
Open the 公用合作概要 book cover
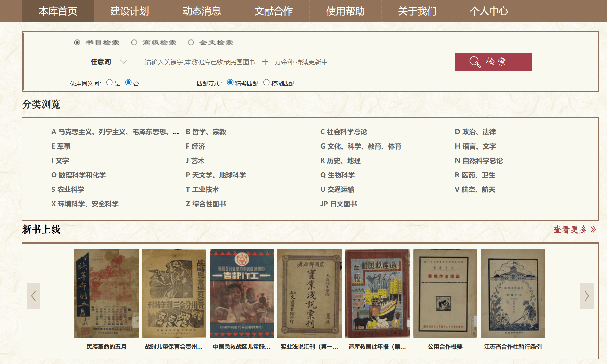[445, 294]
